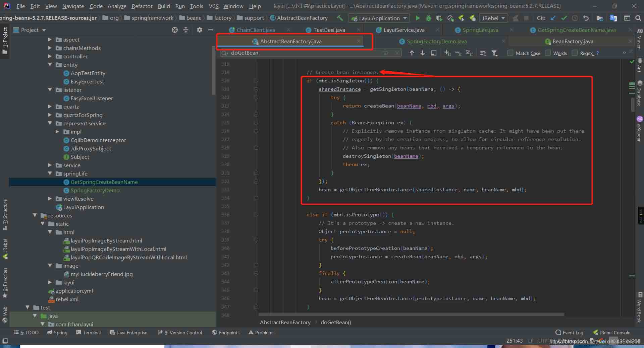Open the Event Log
Viewport: 644px width, 348px height.
click(x=569, y=333)
